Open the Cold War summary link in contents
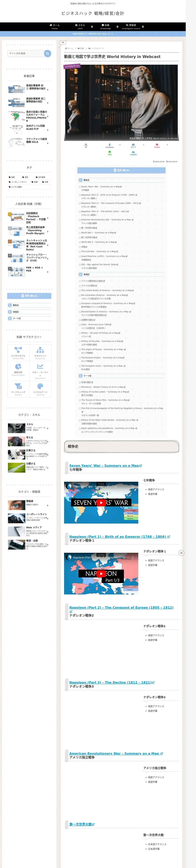 99,251
